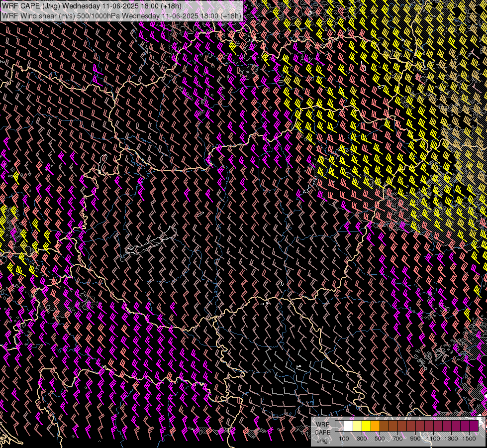Click the WRF Wind shear title line
Viewport: 487px width, 448px height.
coord(122,16)
